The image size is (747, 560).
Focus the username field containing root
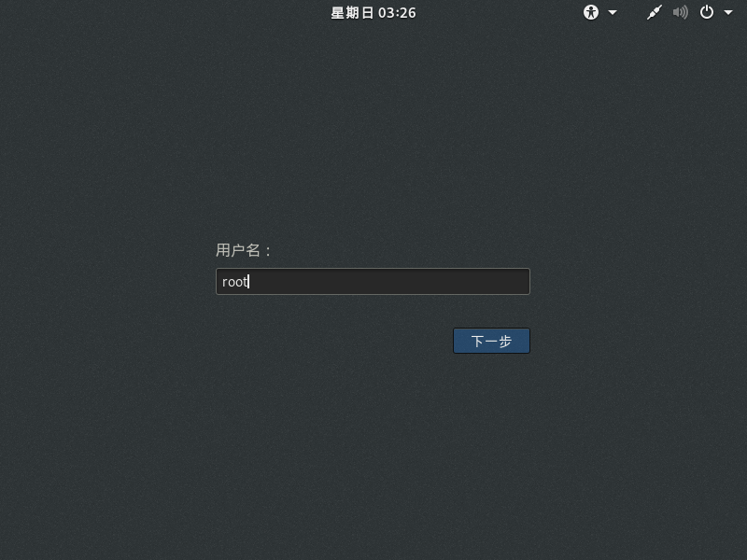click(x=373, y=282)
